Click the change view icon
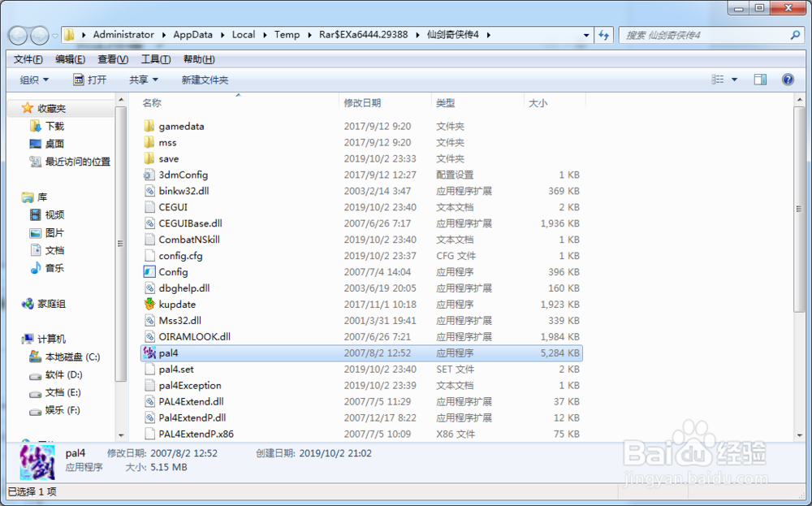Screen dimensions: 812x506 pos(718,80)
